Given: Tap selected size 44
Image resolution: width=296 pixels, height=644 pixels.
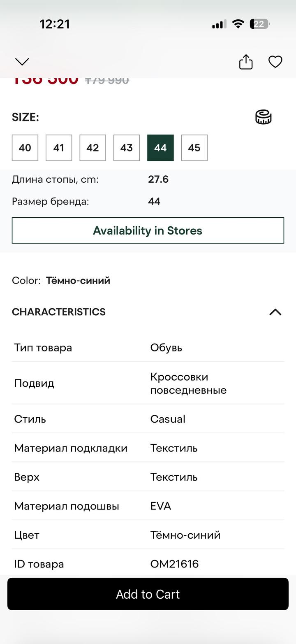Looking at the screenshot, I should point(160,148).
